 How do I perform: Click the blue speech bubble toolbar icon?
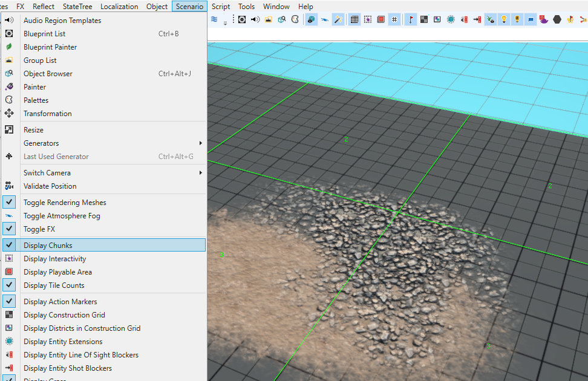pyautogui.click(x=531, y=19)
